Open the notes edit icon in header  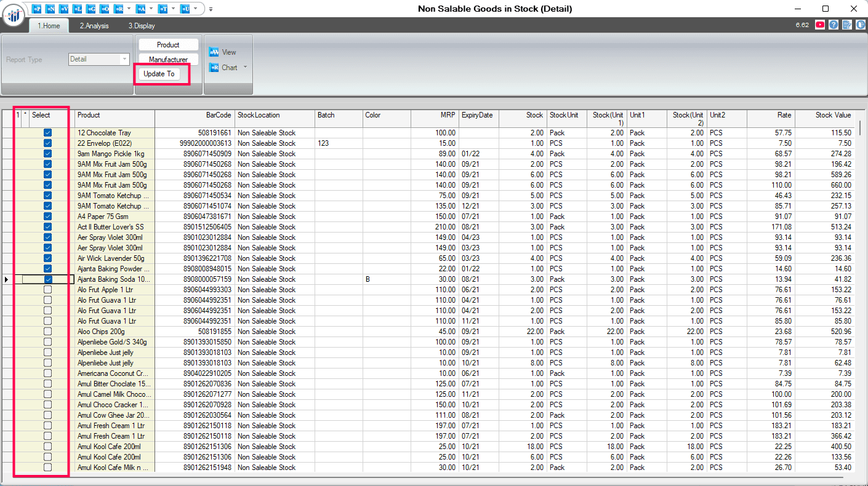(847, 25)
